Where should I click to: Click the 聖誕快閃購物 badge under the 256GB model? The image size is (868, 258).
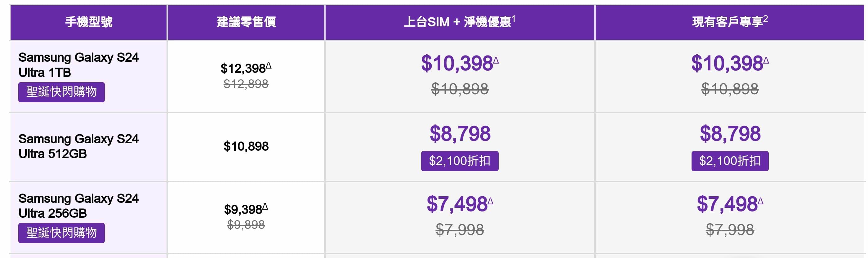pos(61,233)
